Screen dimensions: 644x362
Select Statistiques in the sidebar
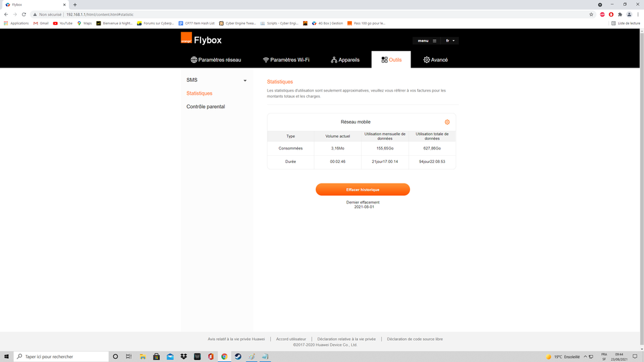point(199,93)
